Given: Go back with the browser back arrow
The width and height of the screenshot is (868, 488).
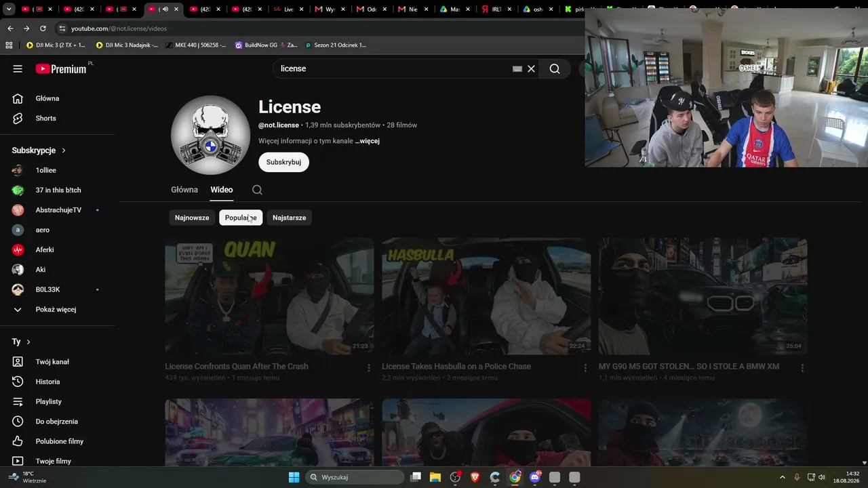Looking at the screenshot, I should pyautogui.click(x=9, y=28).
